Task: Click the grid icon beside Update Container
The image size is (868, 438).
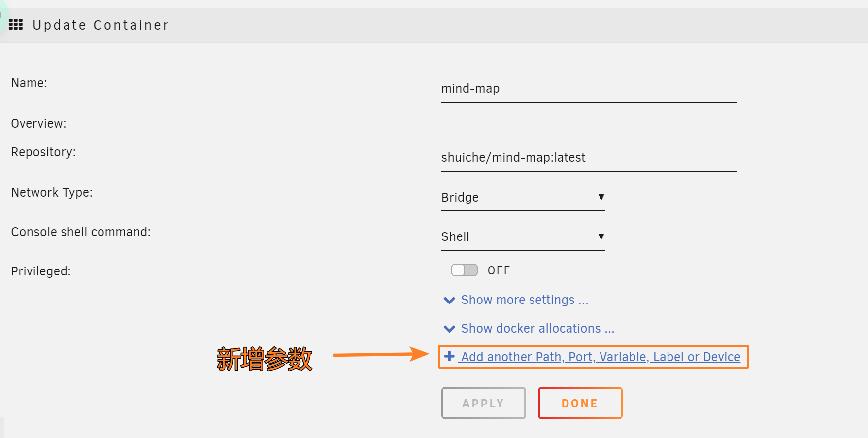Action: coord(16,24)
